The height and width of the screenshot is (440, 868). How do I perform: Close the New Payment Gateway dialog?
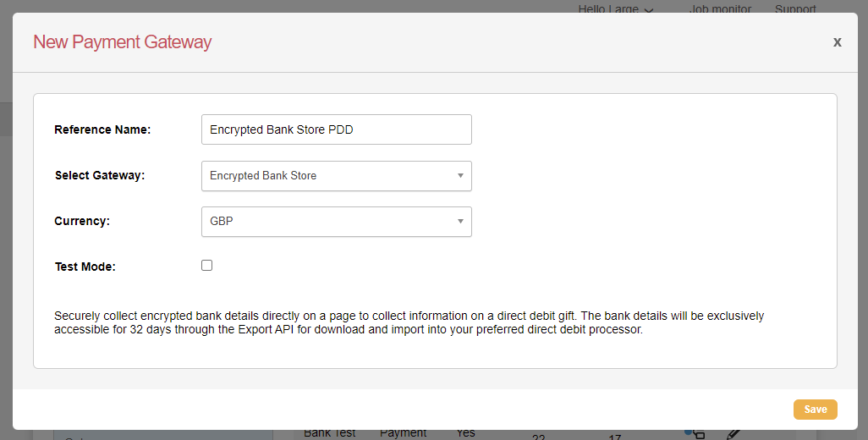pyautogui.click(x=837, y=41)
